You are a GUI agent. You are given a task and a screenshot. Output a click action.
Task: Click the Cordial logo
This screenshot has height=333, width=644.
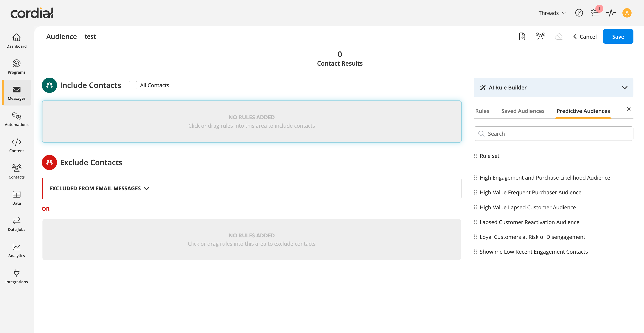[x=32, y=13]
